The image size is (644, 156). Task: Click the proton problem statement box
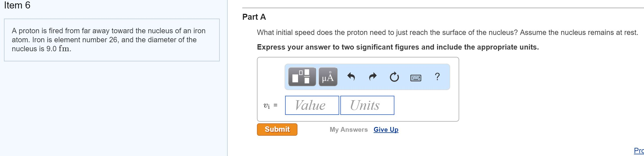112,40
